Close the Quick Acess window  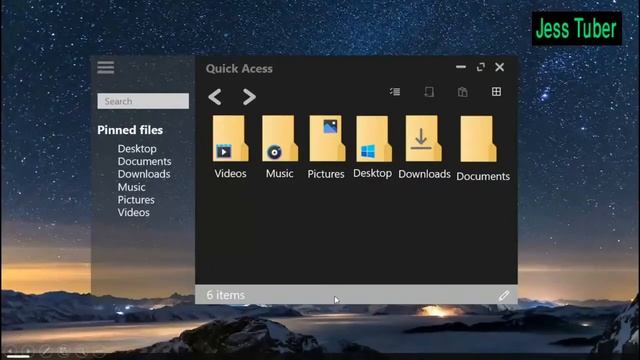(x=500, y=67)
